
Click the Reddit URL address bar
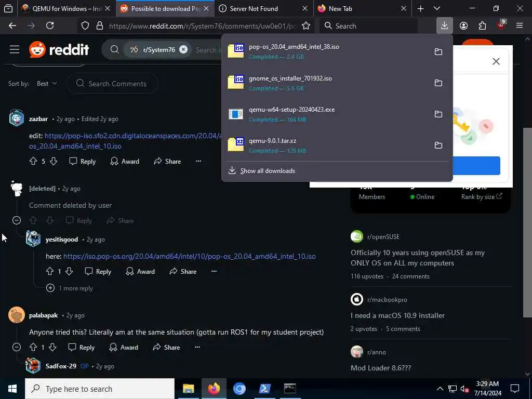point(202,26)
